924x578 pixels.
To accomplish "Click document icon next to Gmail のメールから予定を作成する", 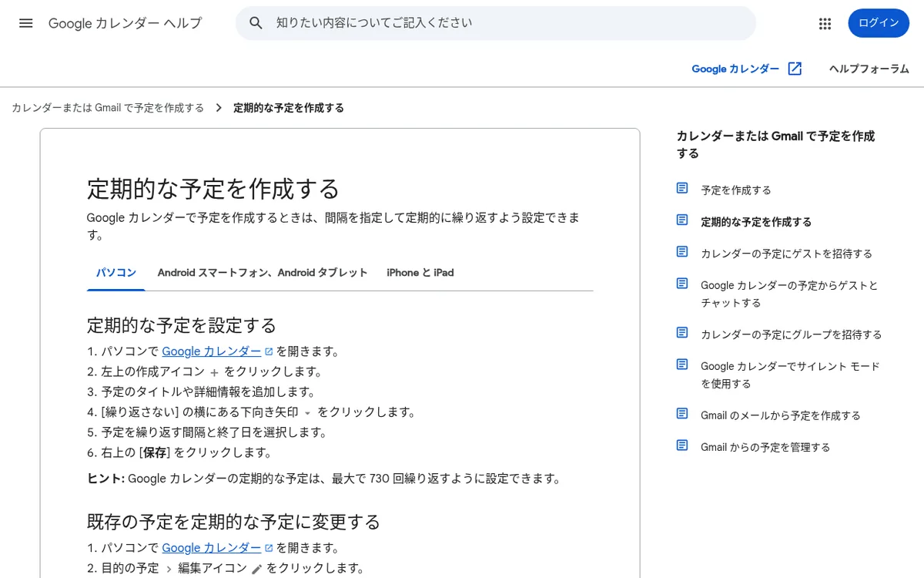I will pyautogui.click(x=682, y=413).
